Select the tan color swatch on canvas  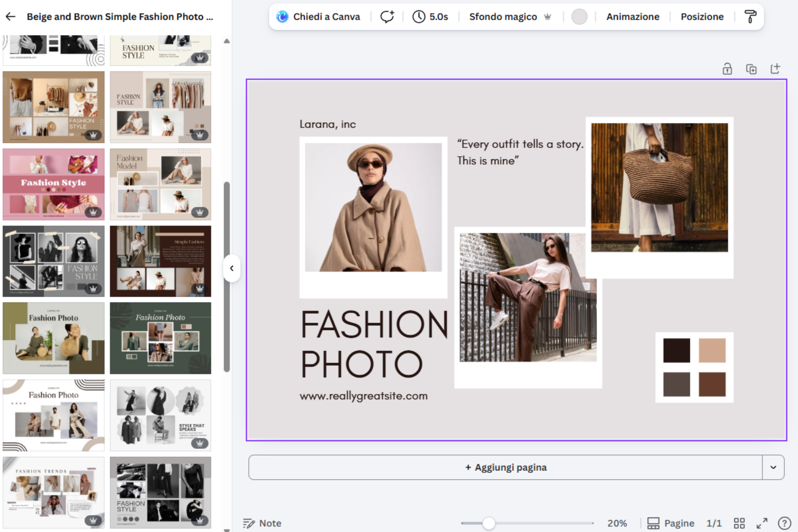point(712,351)
